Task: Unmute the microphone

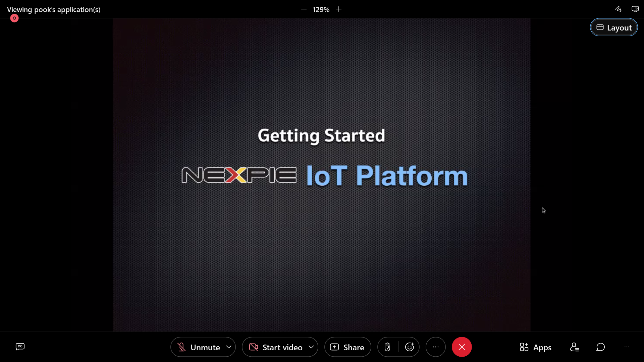Action: point(199,347)
